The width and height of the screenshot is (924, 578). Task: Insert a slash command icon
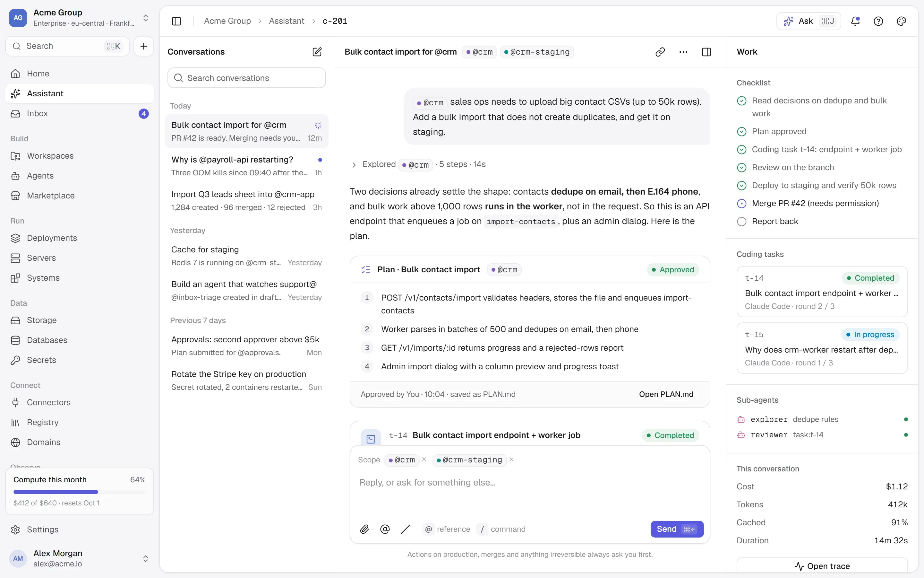406,529
